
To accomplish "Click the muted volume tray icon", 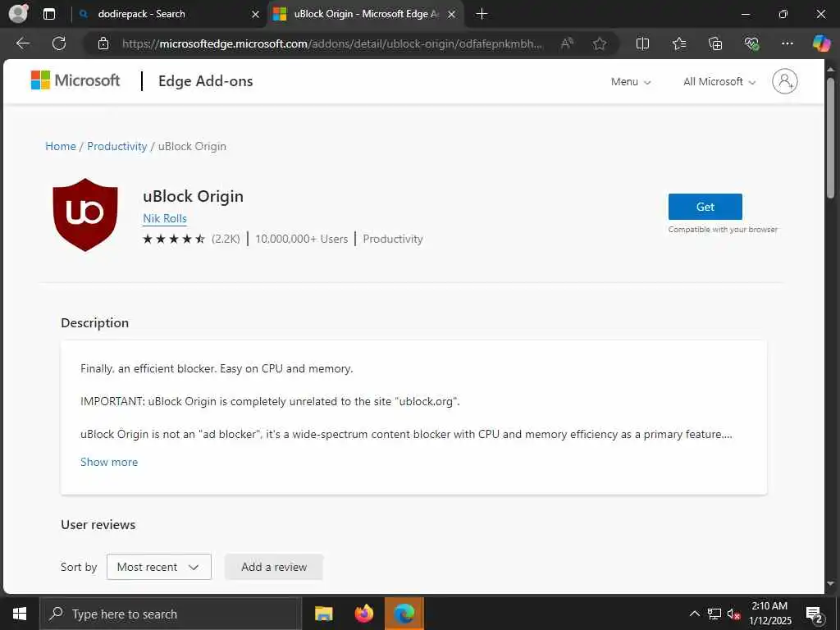I will click(733, 614).
